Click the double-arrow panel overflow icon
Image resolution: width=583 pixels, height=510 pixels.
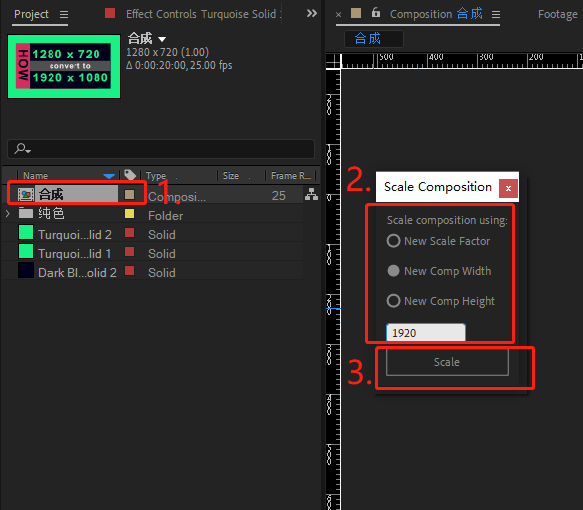click(x=312, y=13)
